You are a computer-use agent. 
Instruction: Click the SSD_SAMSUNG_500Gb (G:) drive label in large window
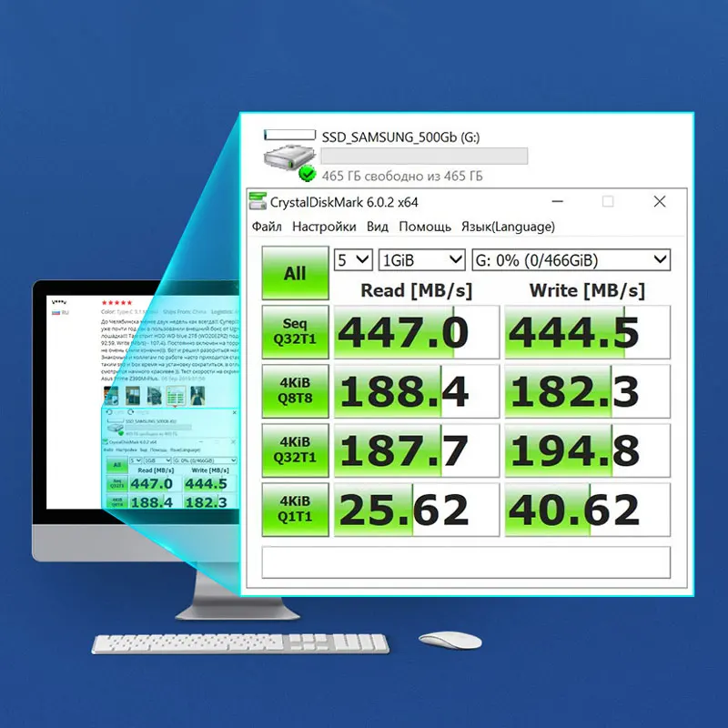coord(400,137)
